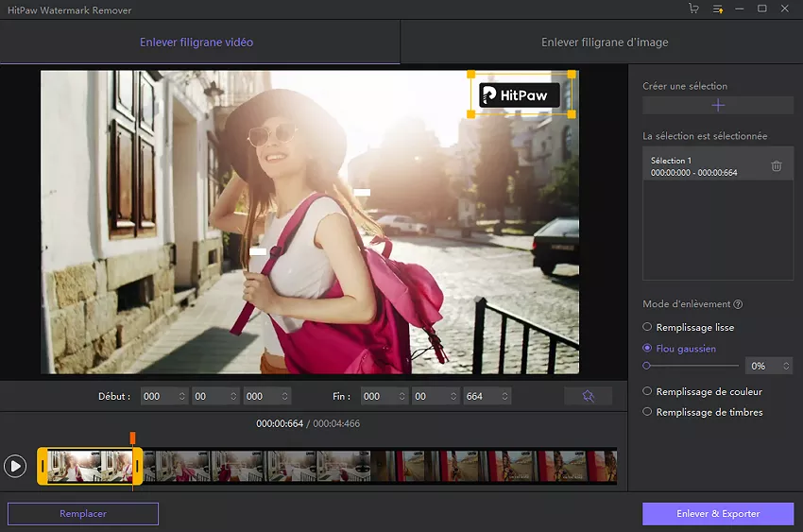
Task: Add a new selection with plus button
Action: 718,106
